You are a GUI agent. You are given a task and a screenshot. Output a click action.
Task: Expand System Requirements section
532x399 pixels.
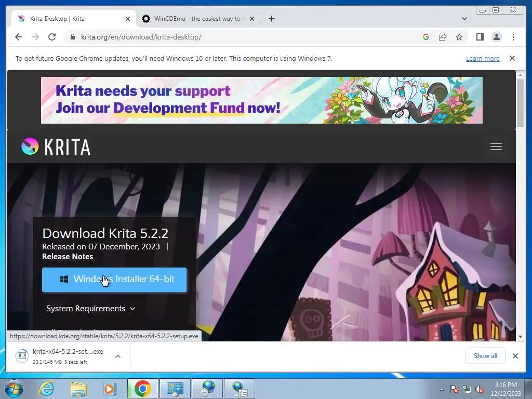click(90, 309)
